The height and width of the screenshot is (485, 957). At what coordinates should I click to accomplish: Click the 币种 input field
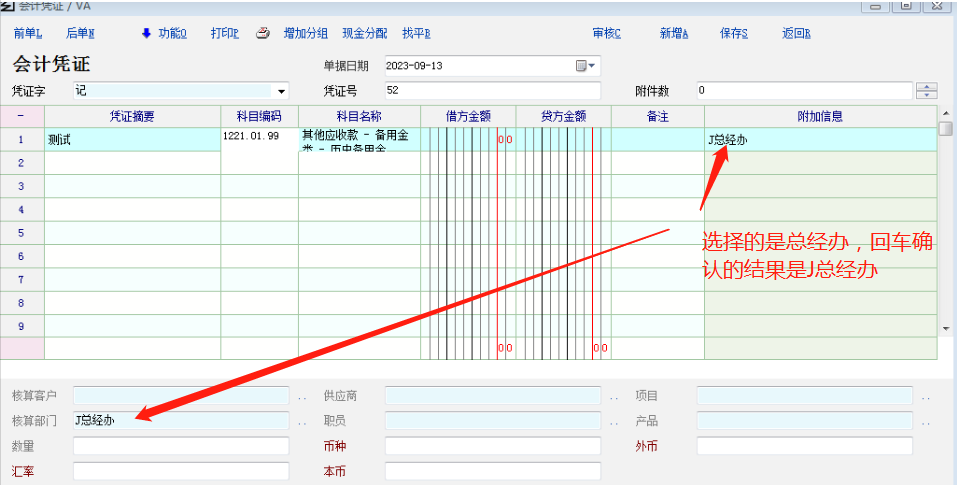point(492,446)
